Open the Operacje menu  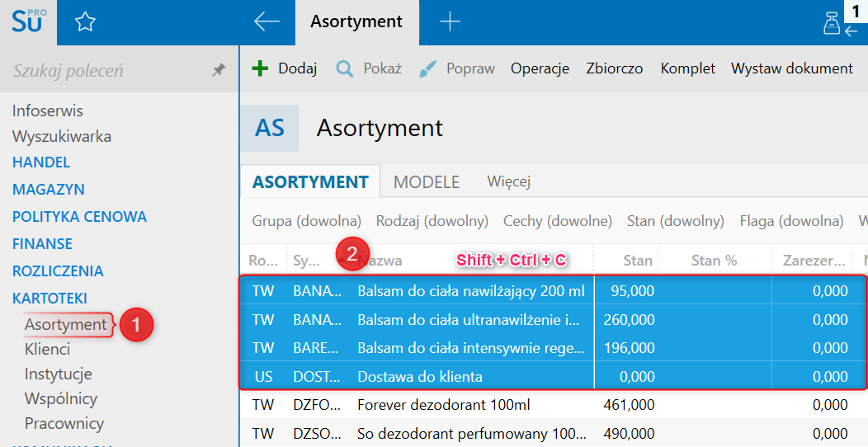pos(540,68)
